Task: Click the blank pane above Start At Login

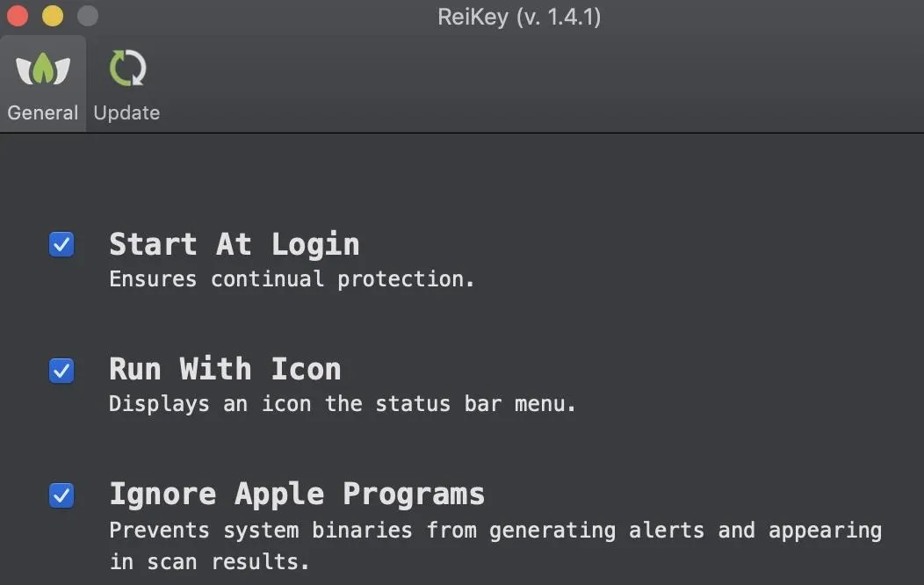Action: tap(462, 180)
